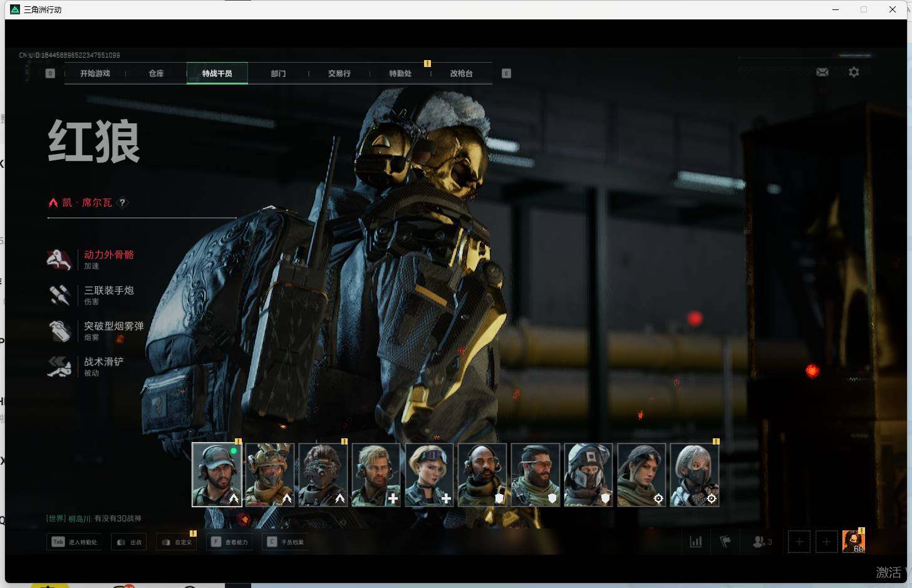
Task: Select the silver-haired masked female operator
Action: click(695, 475)
